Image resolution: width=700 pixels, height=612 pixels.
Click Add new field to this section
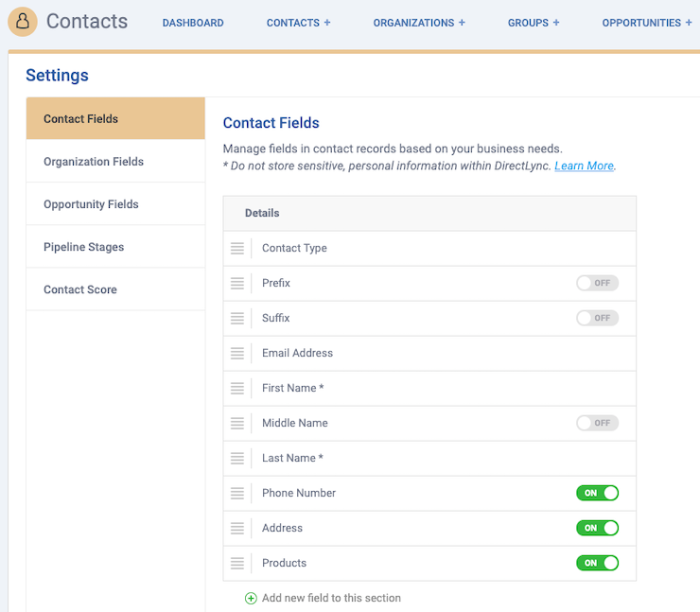tap(331, 598)
